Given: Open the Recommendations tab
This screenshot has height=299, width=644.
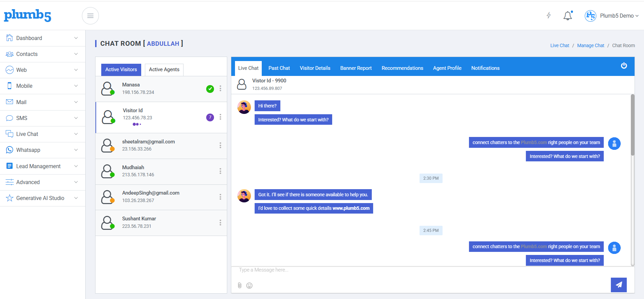Looking at the screenshot, I should click(402, 68).
